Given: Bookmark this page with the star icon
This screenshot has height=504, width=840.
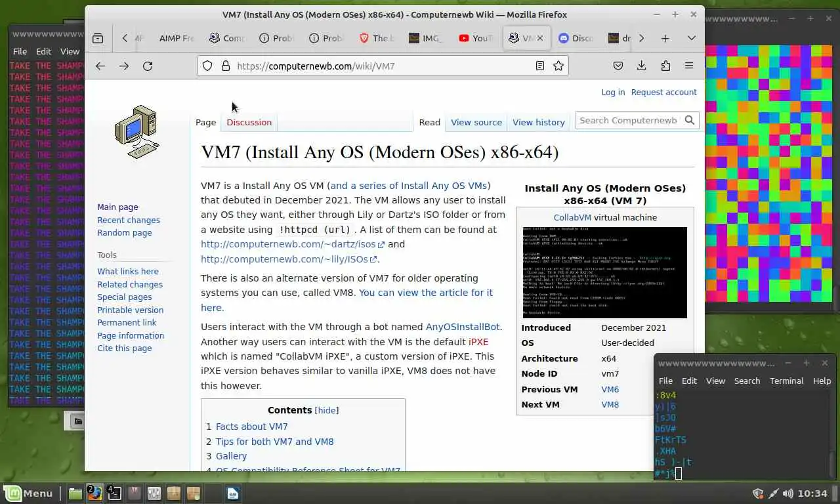Looking at the screenshot, I should (558, 66).
